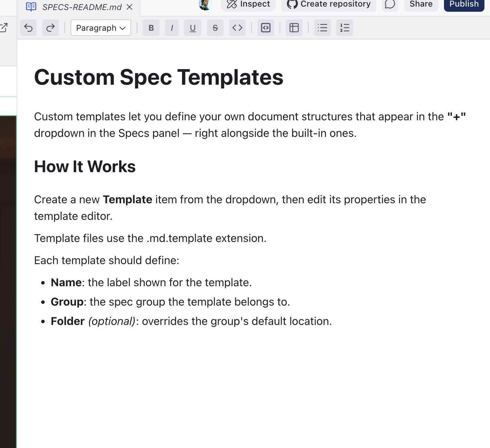This screenshot has height=448, width=490.
Task: Click in the Custom Spec Templates heading
Action: (158, 77)
